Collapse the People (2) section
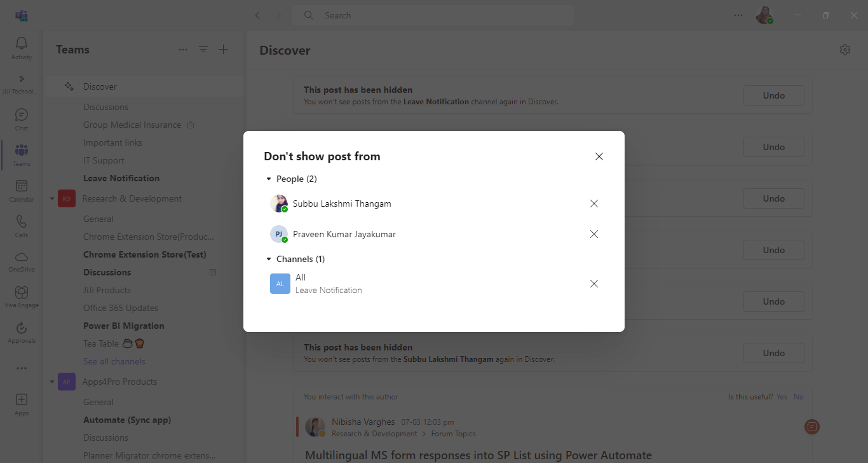Viewport: 868px width, 463px height. click(269, 179)
